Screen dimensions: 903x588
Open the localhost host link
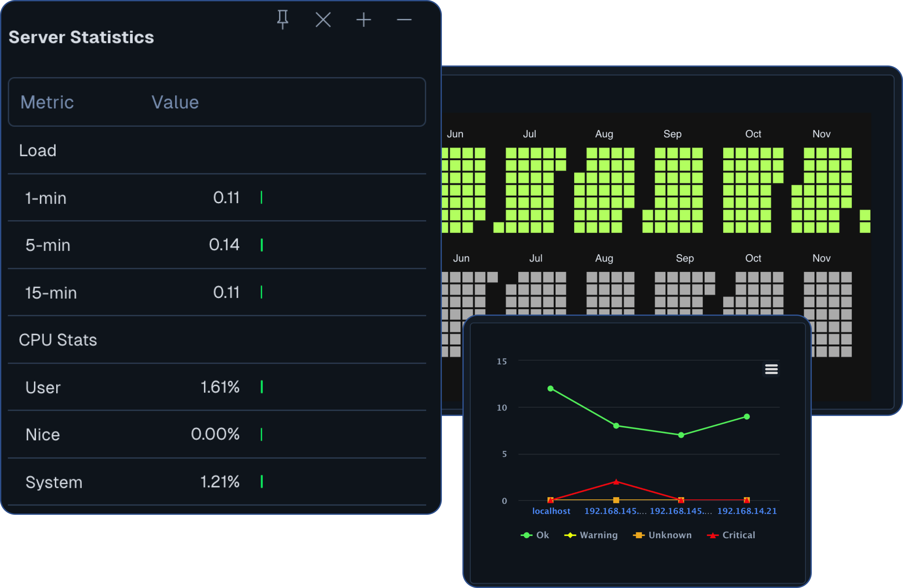click(551, 511)
